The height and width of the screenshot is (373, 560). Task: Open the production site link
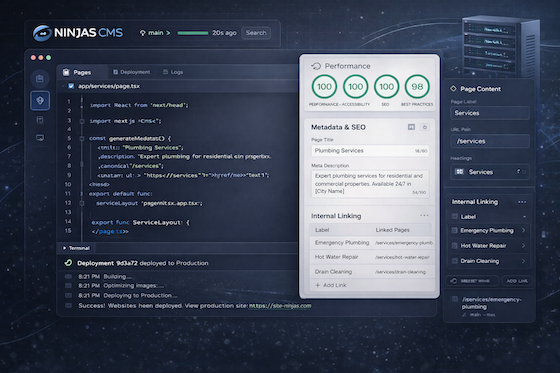(280, 306)
